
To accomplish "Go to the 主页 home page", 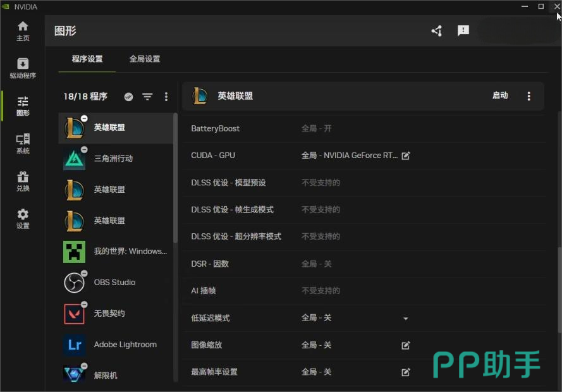I will 23,30.
